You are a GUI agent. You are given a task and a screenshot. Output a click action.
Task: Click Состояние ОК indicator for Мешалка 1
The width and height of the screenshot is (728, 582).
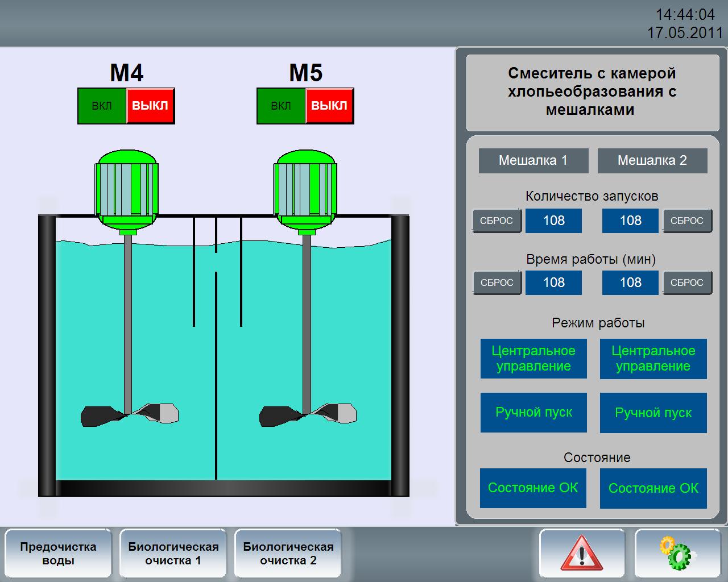pos(533,488)
